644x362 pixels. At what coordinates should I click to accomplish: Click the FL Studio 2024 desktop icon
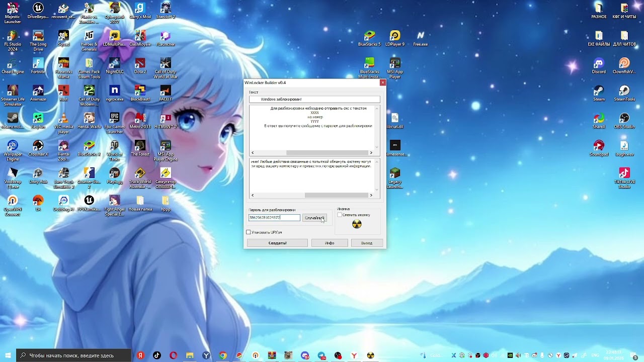(13, 41)
